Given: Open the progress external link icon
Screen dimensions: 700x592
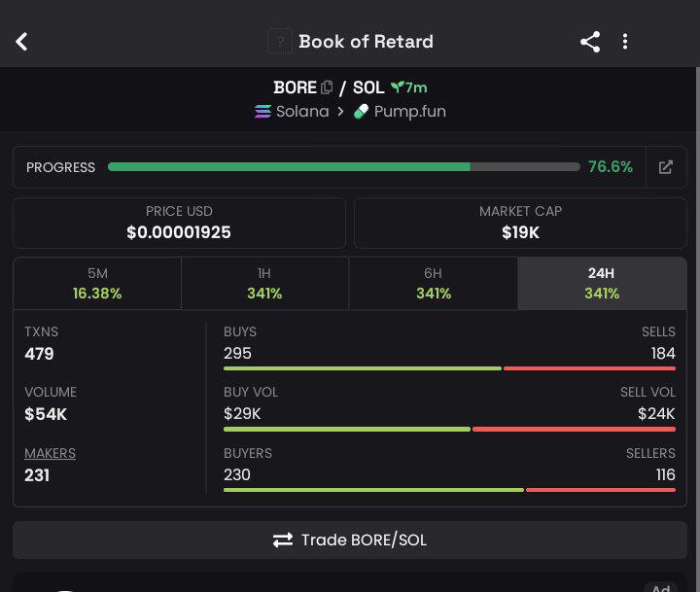Looking at the screenshot, I should pos(666,167).
